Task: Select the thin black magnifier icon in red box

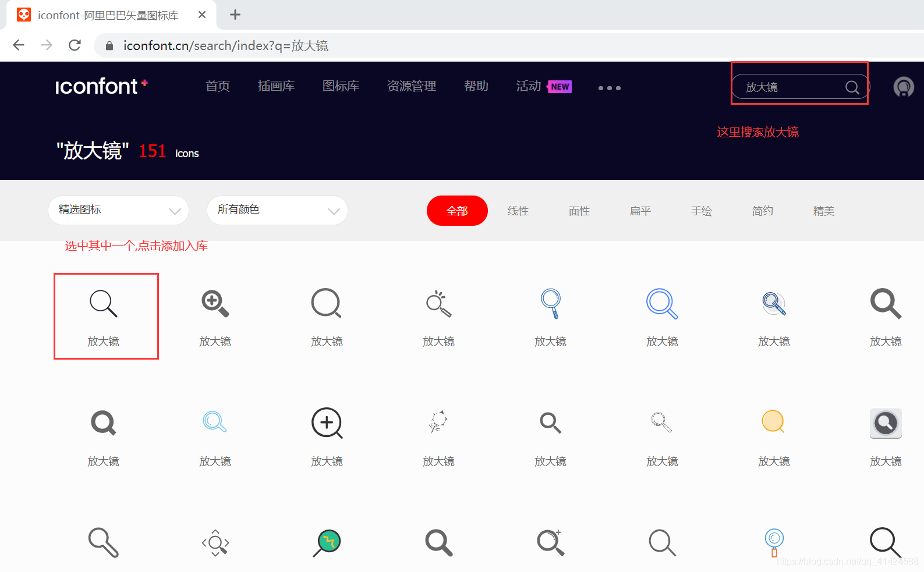Action: (x=104, y=304)
